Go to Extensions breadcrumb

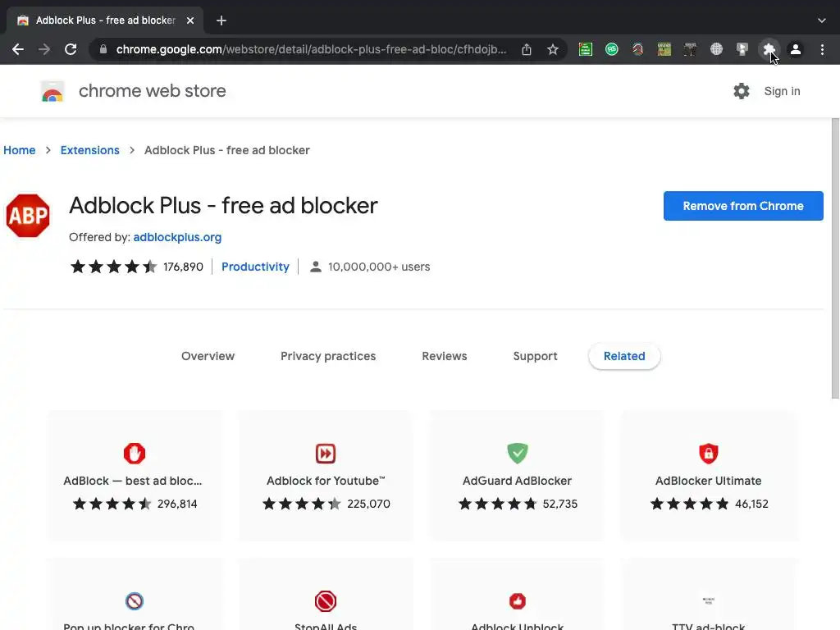click(90, 150)
